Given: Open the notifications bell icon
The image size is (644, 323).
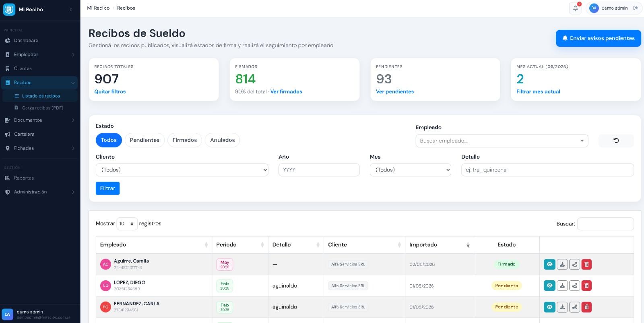Looking at the screenshot, I should point(576,8).
